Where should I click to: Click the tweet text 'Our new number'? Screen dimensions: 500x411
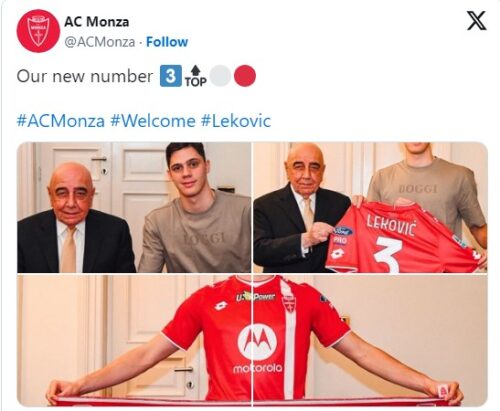[85, 76]
